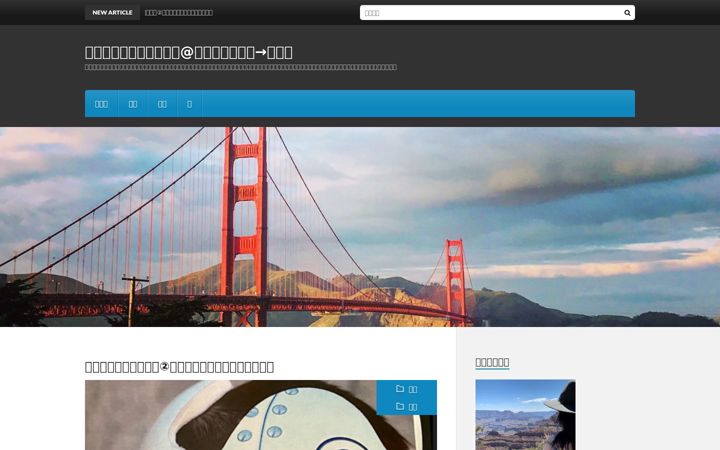Open the blog site title link
This screenshot has height=450, width=720.
pos(189,52)
